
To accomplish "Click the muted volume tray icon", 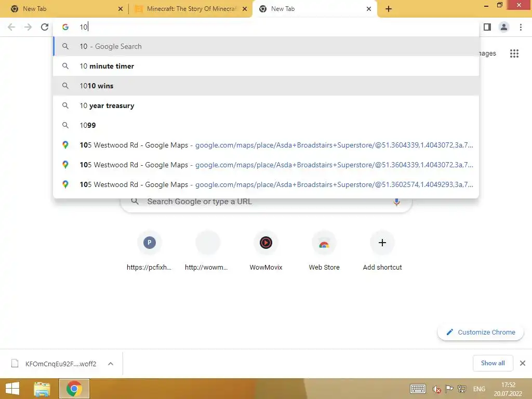I will [436, 389].
